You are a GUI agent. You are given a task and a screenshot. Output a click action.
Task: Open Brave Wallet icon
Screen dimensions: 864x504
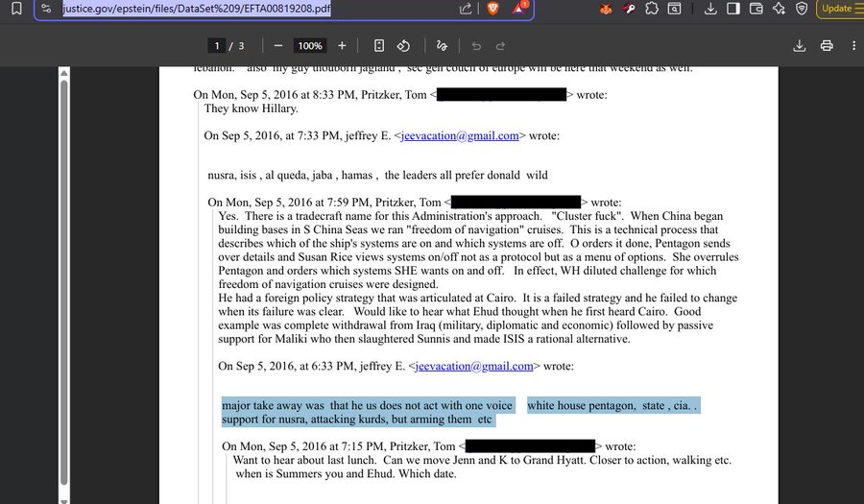[x=756, y=9]
